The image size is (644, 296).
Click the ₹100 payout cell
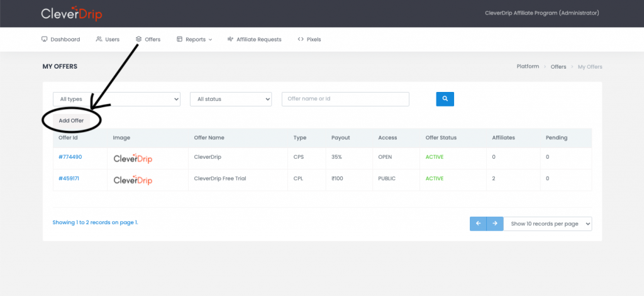coord(337,178)
